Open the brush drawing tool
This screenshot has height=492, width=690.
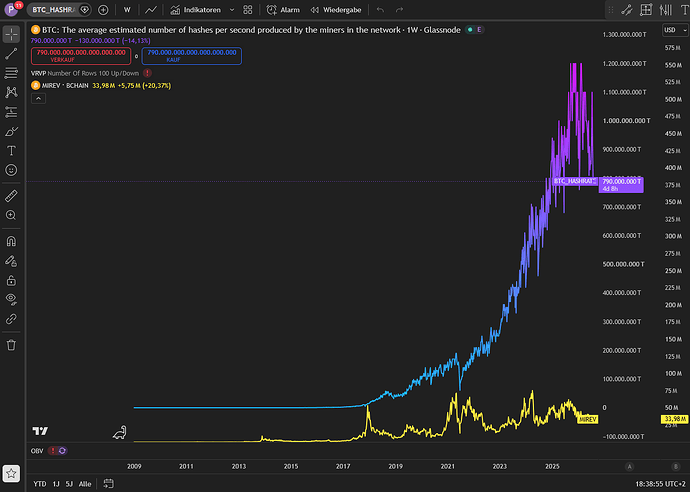[x=11, y=132]
